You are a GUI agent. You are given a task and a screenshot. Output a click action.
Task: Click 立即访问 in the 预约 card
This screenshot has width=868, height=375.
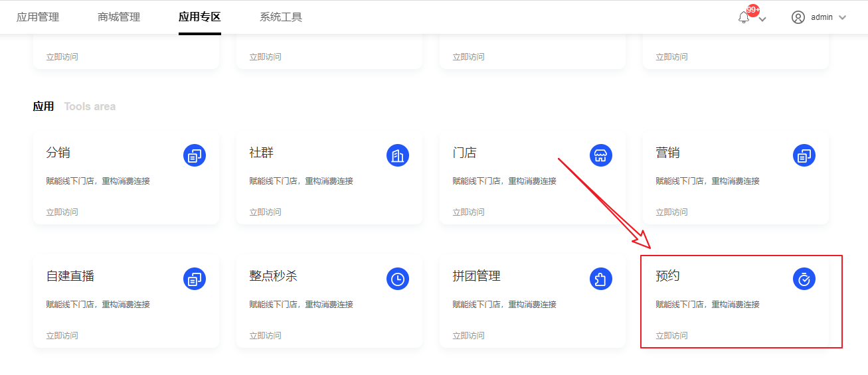(672, 336)
